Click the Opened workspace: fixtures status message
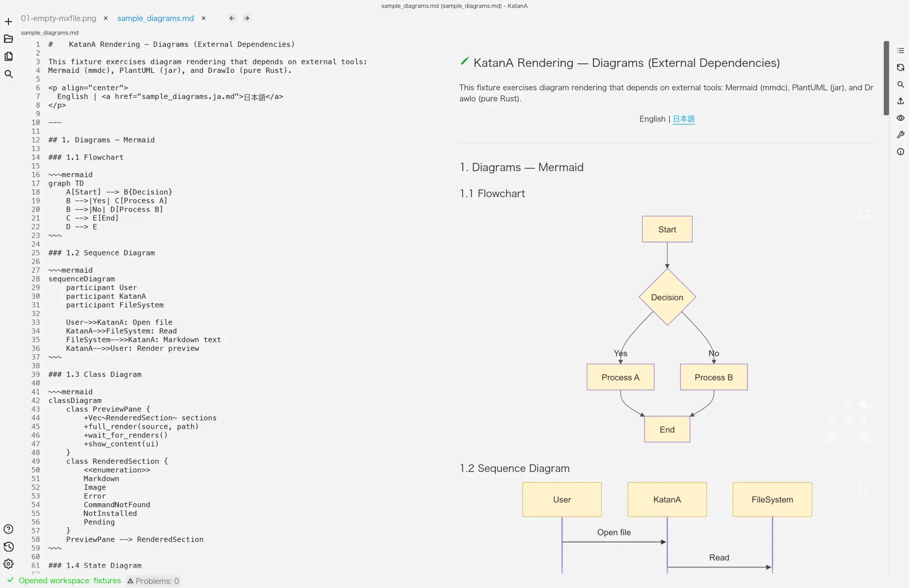Viewport: 909px width, 588px height. pyautogui.click(x=70, y=580)
